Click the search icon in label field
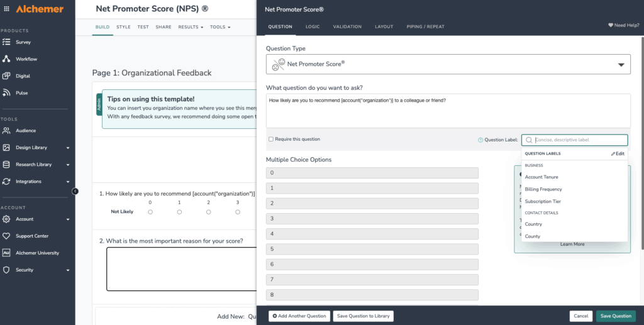Screen dimensions: 644x325 click(529, 140)
